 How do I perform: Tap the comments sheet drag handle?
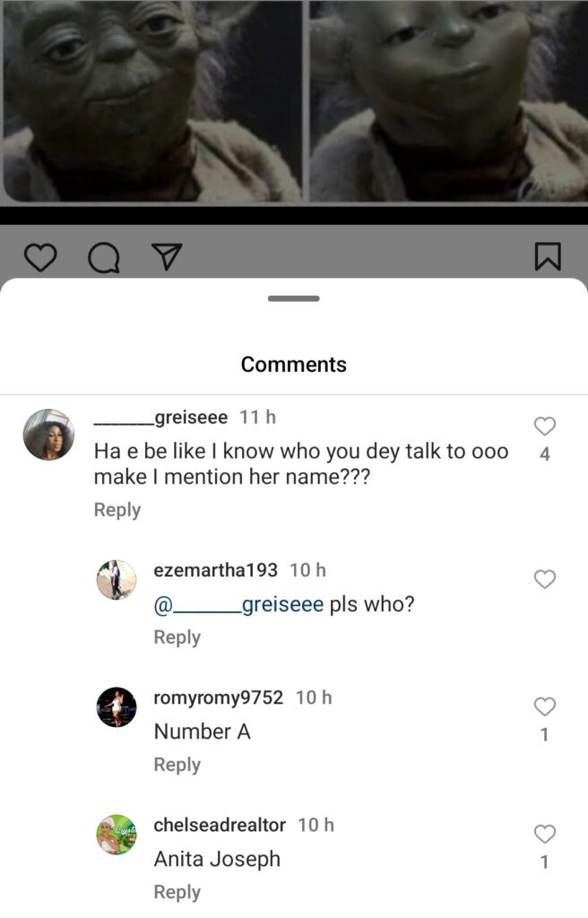tap(294, 299)
